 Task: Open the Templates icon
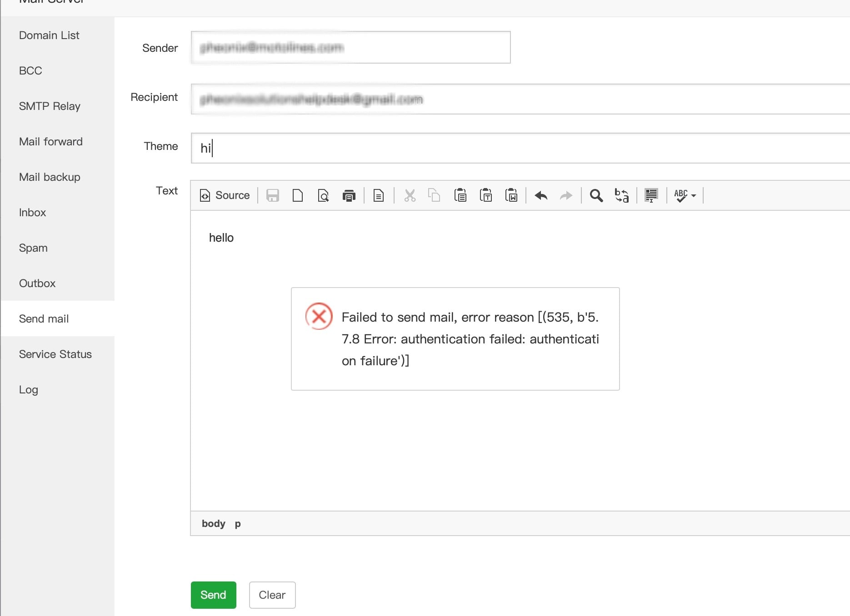click(x=379, y=195)
